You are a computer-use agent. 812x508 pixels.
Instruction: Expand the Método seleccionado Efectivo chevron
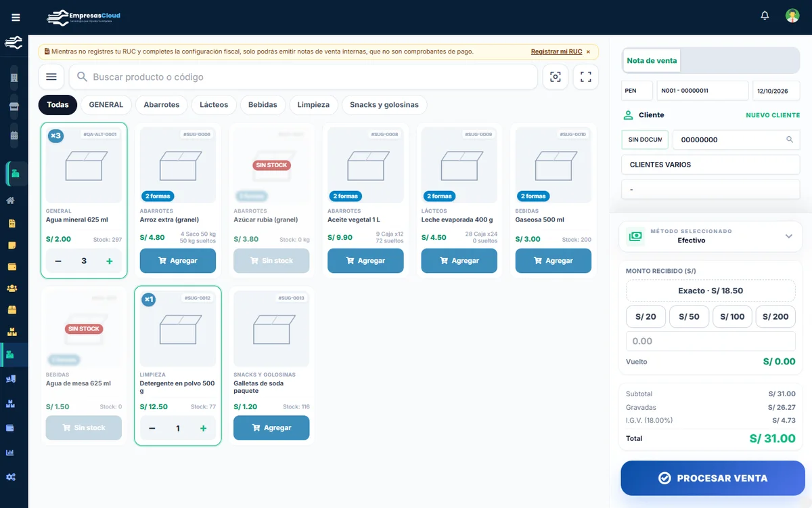coord(788,236)
